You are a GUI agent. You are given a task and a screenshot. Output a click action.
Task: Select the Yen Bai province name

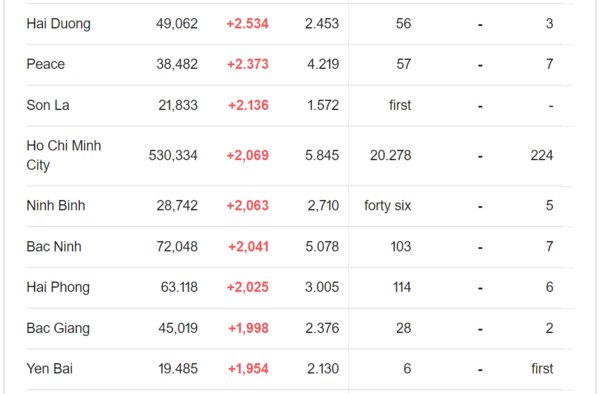pos(49,369)
